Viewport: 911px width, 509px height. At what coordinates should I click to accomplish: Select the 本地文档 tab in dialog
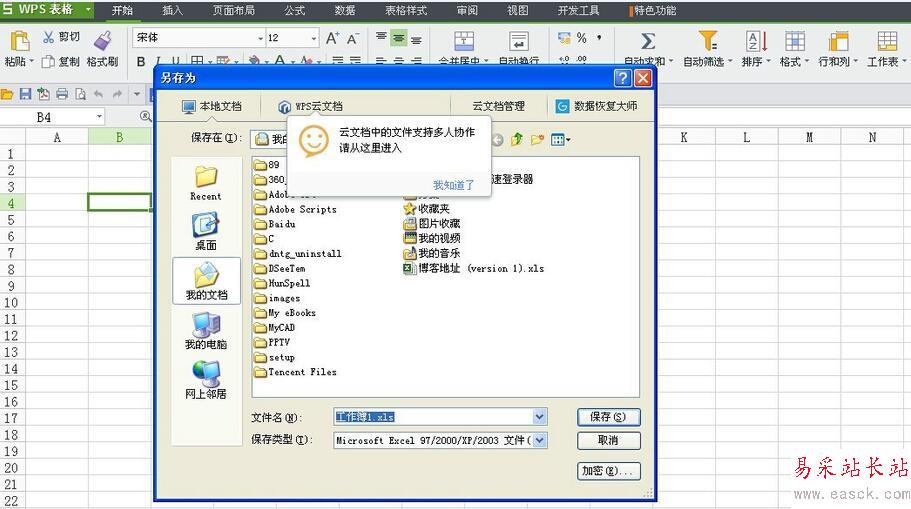[x=211, y=106]
